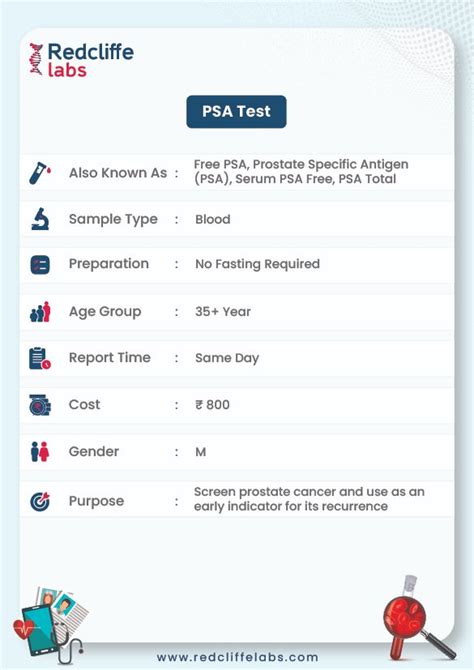Click the rupee coin icon next to Cost

tap(40, 405)
